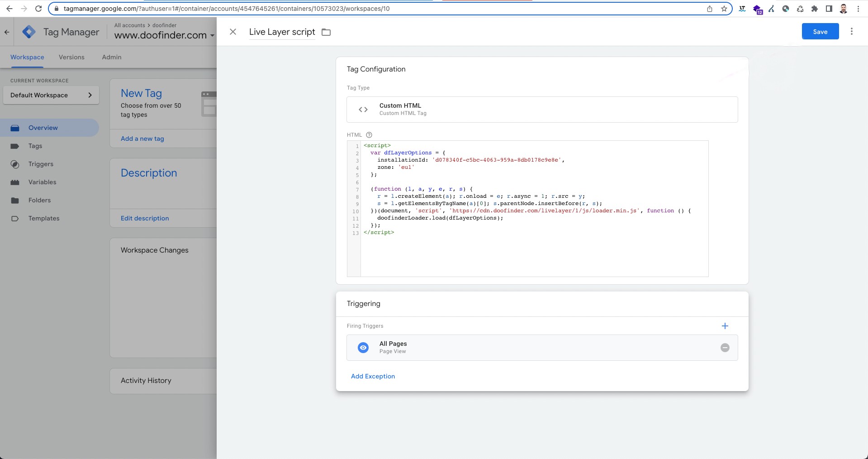The width and height of the screenshot is (868, 459).
Task: Click the Variables icon in sidebar
Action: tap(15, 182)
